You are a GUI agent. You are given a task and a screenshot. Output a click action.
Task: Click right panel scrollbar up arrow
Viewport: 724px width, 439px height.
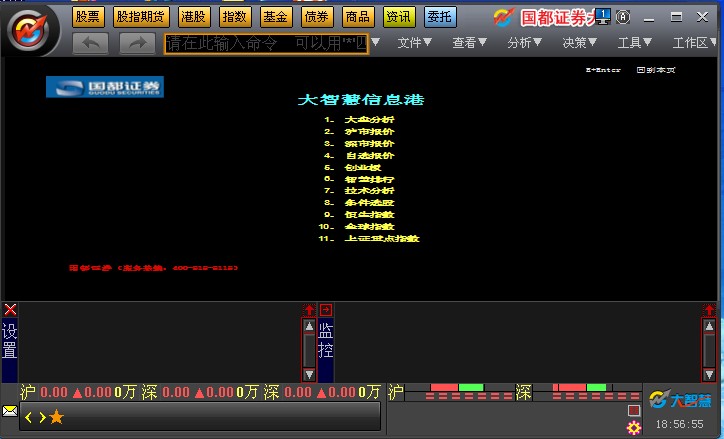point(709,326)
